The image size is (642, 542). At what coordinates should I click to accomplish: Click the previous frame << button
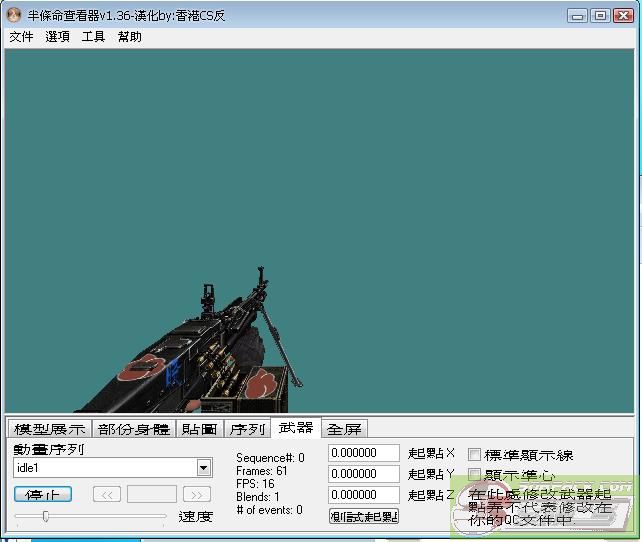pyautogui.click(x=107, y=494)
